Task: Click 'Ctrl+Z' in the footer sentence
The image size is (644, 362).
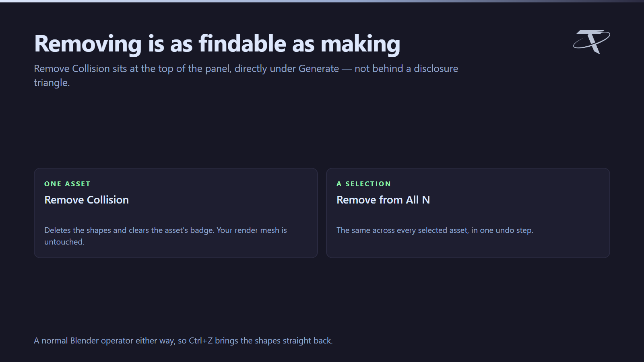Action: point(201,341)
